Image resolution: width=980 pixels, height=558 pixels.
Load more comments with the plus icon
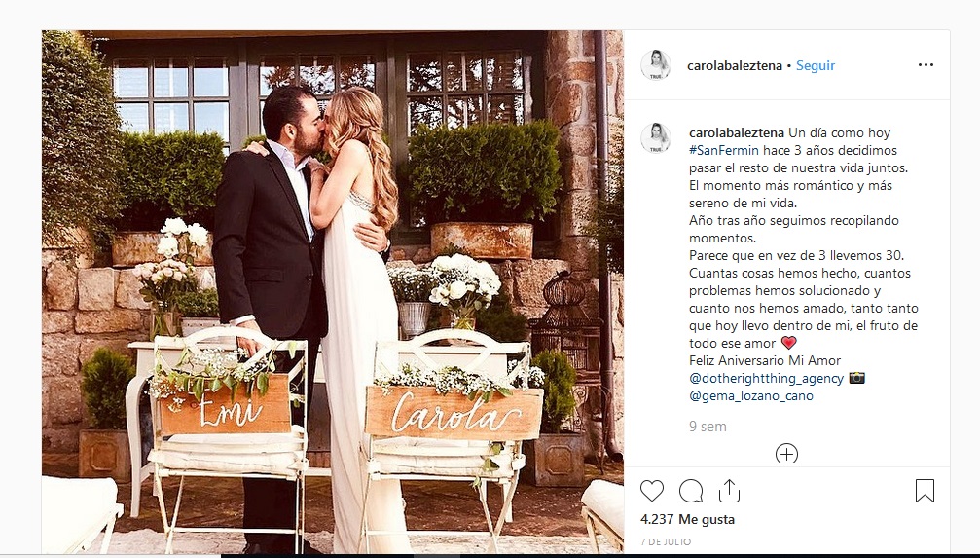pos(786,454)
